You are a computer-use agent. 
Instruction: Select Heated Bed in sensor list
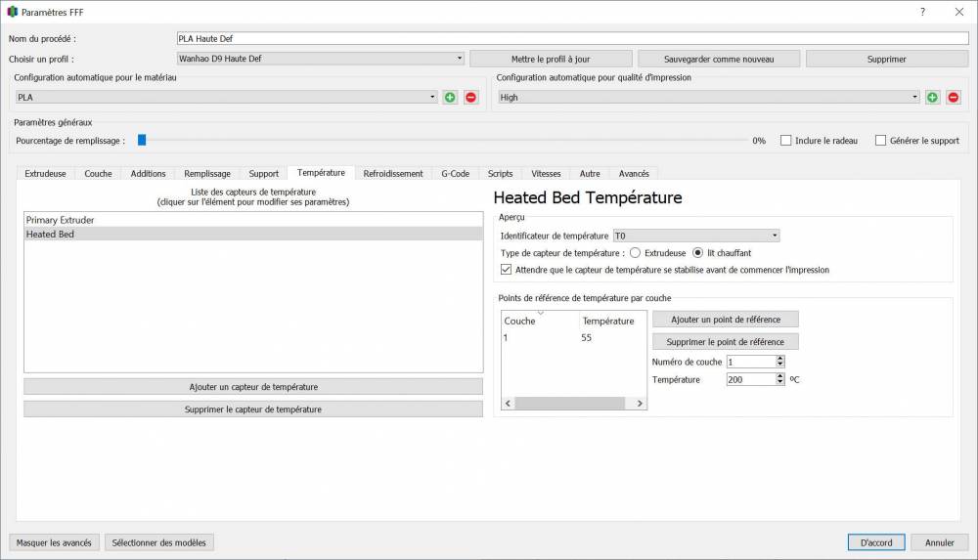pyautogui.click(x=253, y=234)
